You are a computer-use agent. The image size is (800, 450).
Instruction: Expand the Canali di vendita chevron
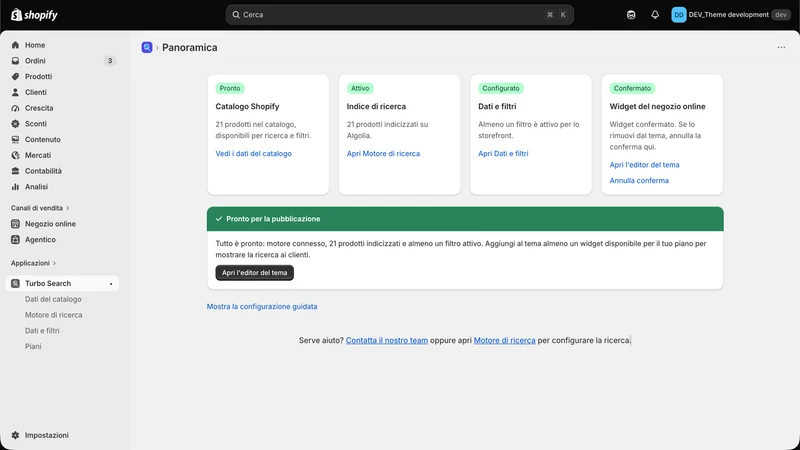[x=68, y=208]
